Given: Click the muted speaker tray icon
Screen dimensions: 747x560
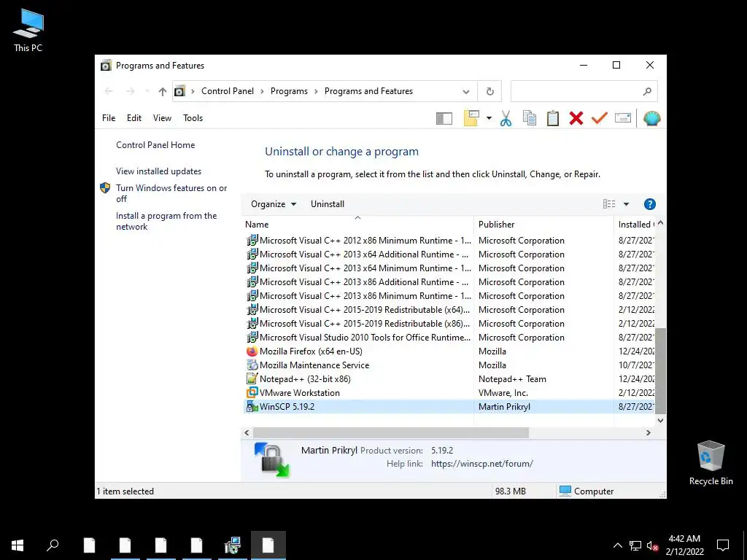Looking at the screenshot, I should click(652, 545).
